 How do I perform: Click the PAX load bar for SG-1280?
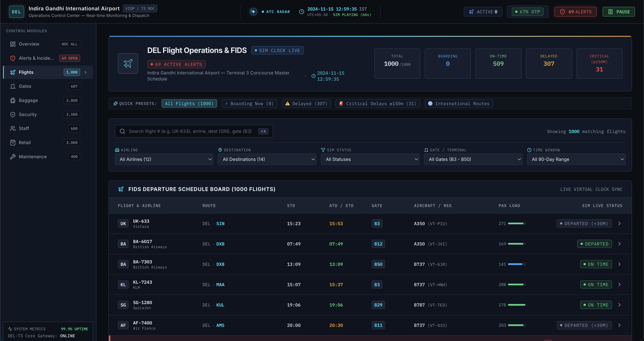(x=517, y=305)
